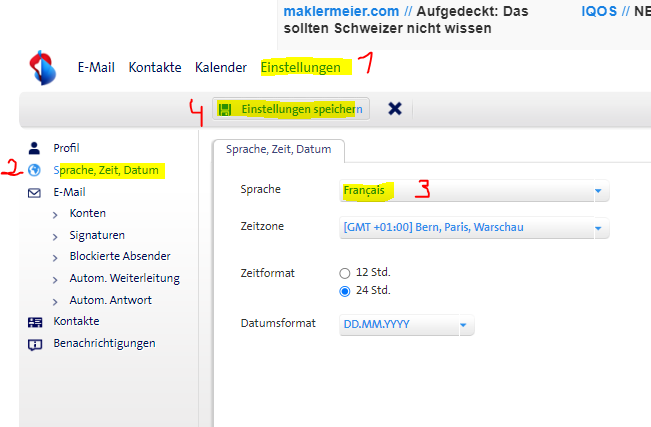This screenshot has height=427, width=651.
Task: Expand the Konten tree item
Action: tap(56, 213)
